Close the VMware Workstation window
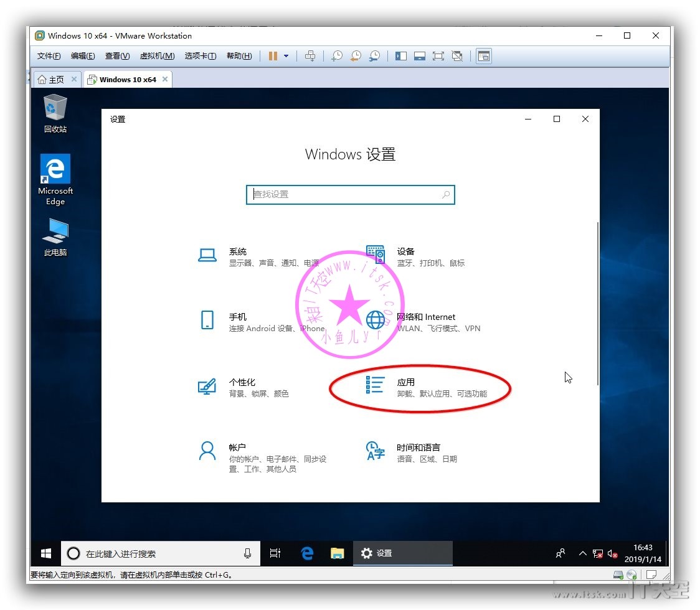The image size is (700, 610). click(x=656, y=35)
